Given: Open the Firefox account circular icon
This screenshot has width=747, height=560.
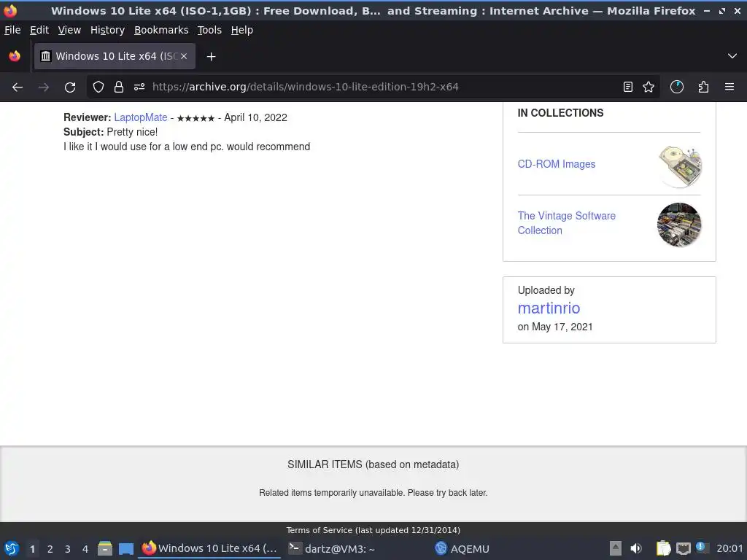Looking at the screenshot, I should point(677,87).
